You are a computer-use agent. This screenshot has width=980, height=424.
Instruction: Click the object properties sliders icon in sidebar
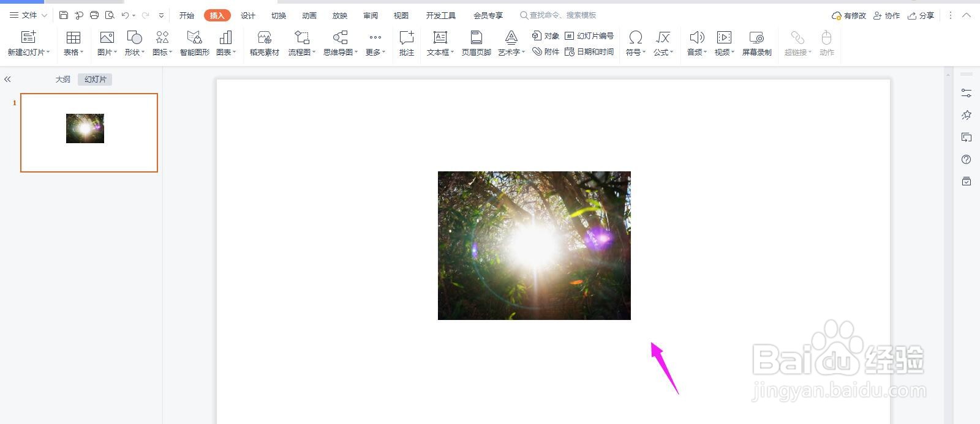(x=967, y=93)
